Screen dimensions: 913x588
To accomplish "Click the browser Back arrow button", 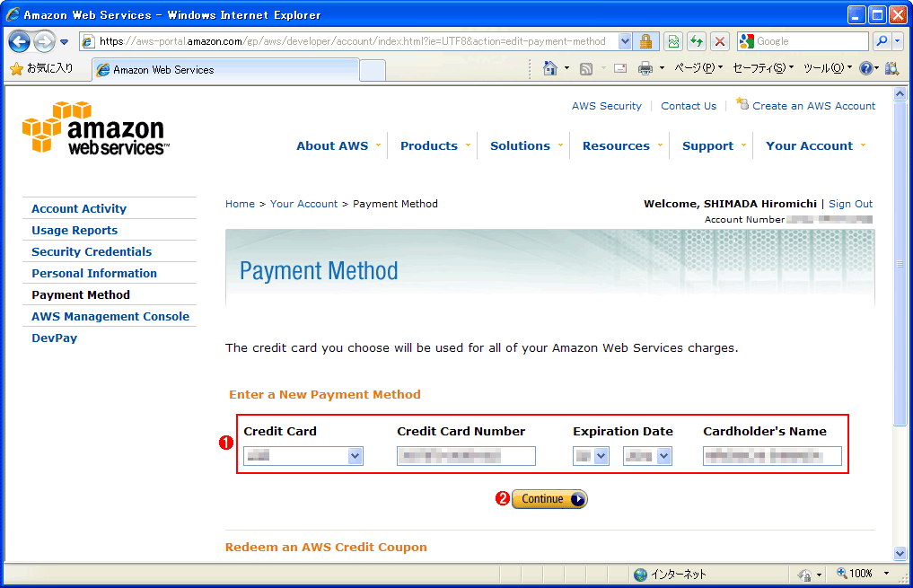I will pos(19,41).
